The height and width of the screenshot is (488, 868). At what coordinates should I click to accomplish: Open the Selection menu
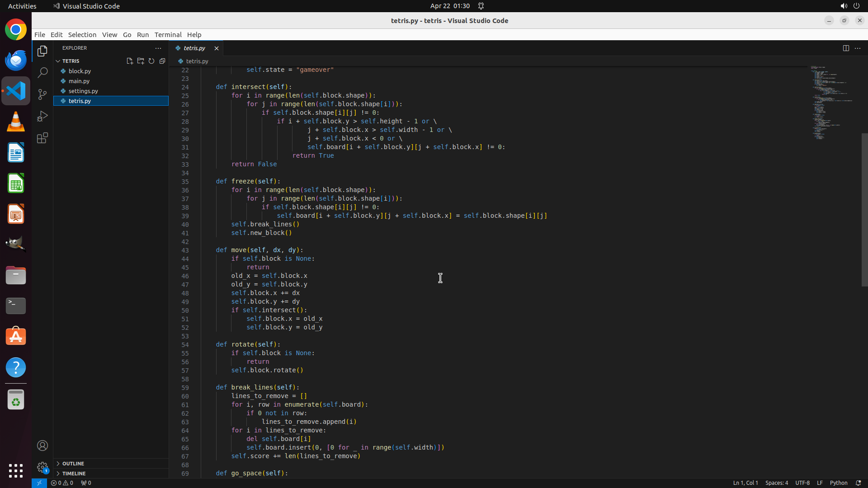82,35
